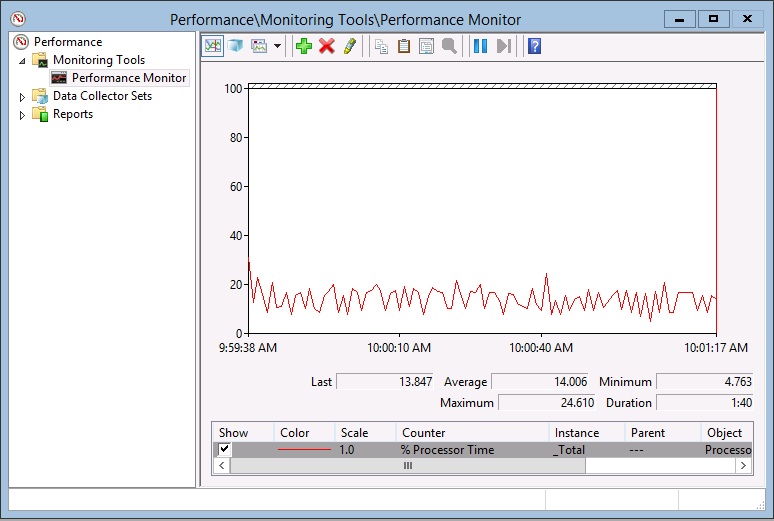This screenshot has width=774, height=521.
Task: Open the Properties toolbar icon
Action: click(426, 46)
